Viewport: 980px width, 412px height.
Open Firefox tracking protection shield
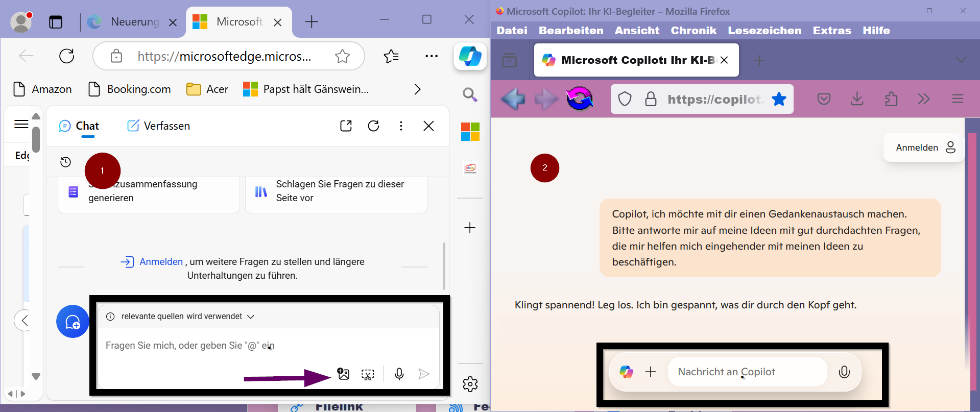tap(625, 99)
